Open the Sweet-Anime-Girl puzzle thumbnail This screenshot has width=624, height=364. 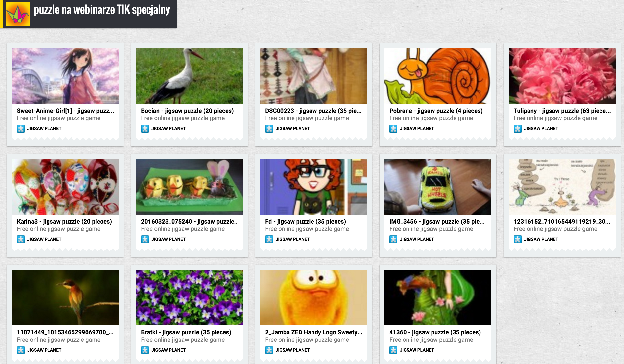click(65, 76)
